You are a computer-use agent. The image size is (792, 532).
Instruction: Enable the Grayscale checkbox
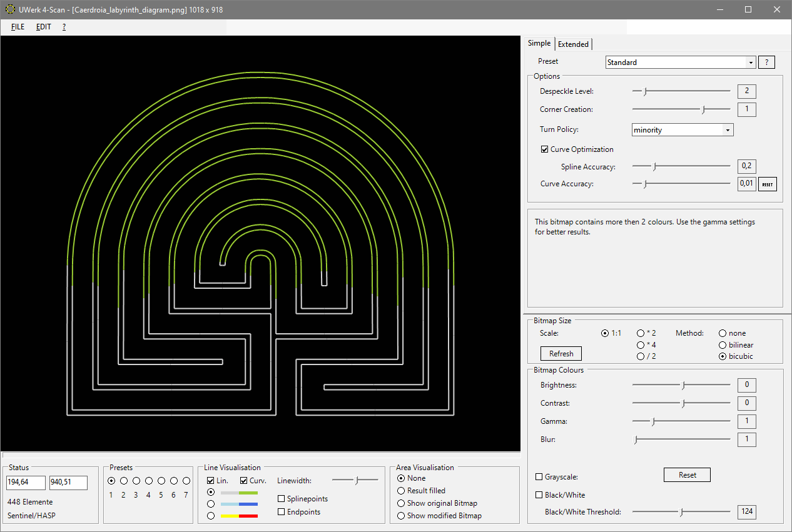click(x=539, y=477)
